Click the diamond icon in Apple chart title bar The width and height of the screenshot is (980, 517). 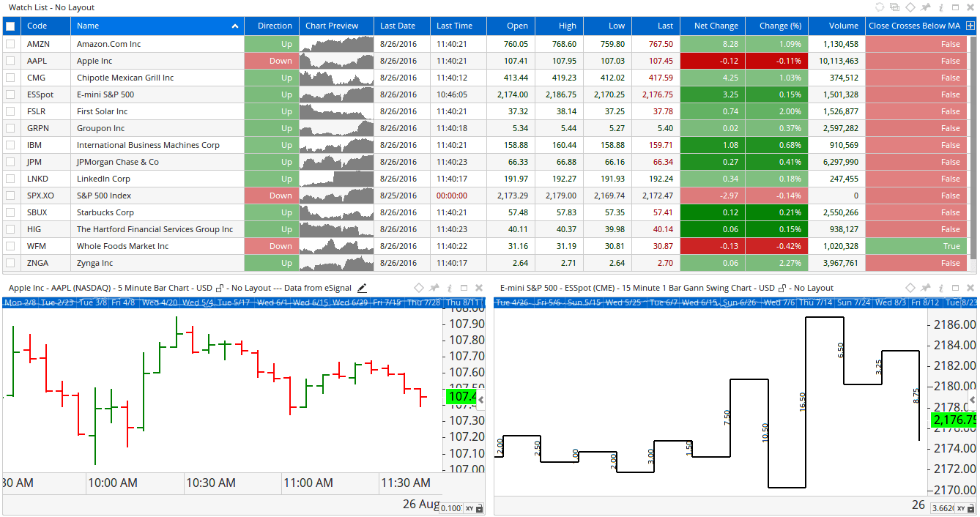tap(419, 288)
